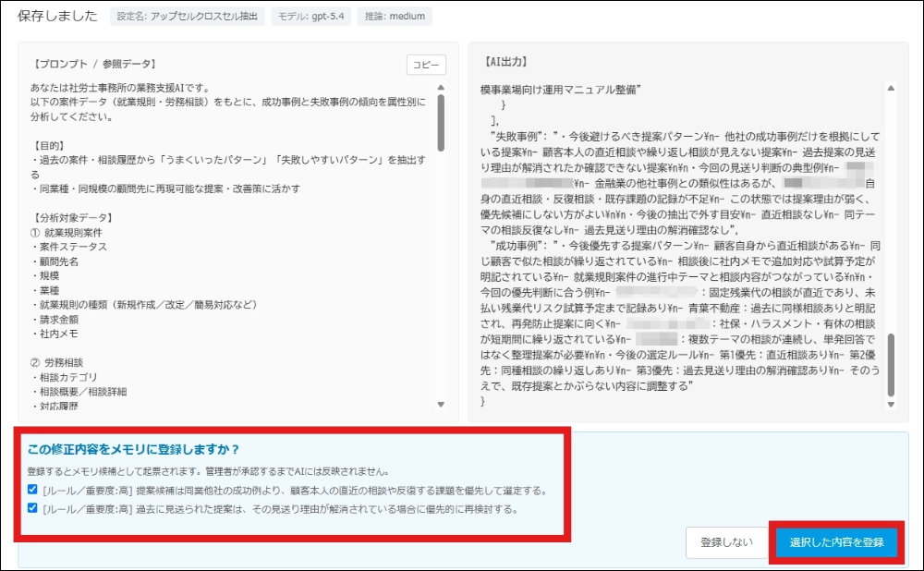
Task: Click the AI output panel's scrollbar thumb
Action: pos(891,365)
